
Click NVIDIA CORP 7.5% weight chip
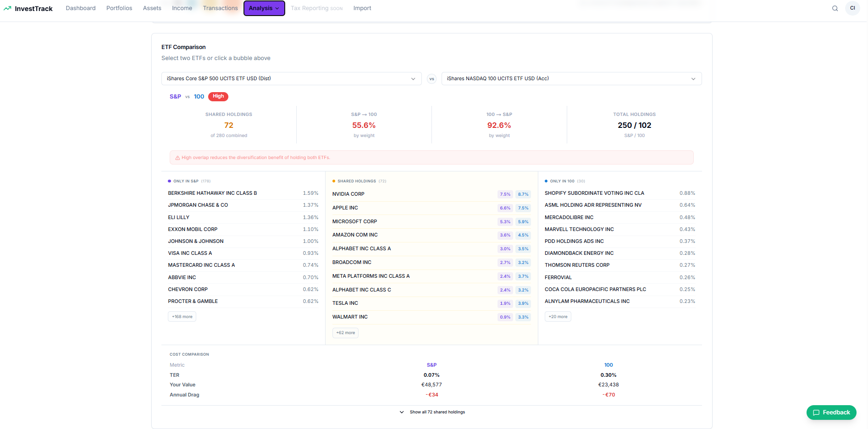(505, 194)
